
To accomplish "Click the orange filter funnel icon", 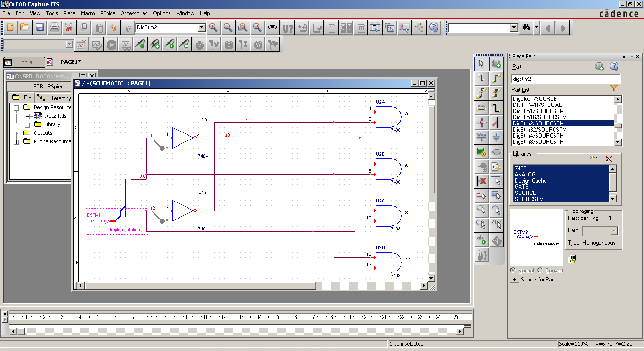I will 614,88.
